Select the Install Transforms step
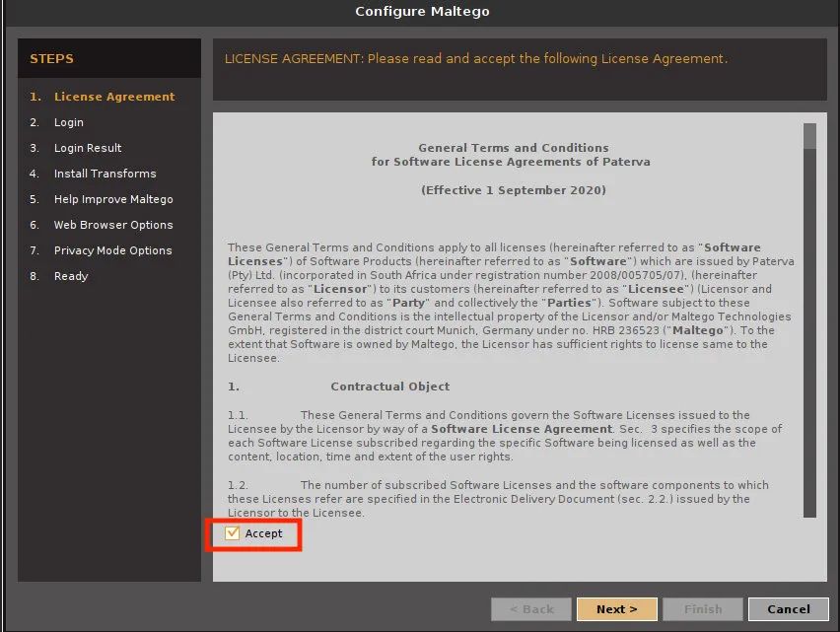The height and width of the screenshot is (632, 840). click(93, 174)
